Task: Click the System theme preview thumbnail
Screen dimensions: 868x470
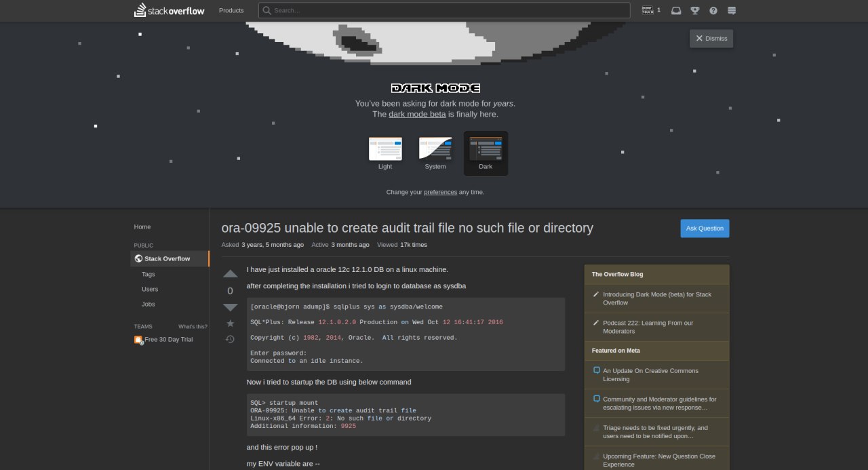Action: [x=435, y=149]
